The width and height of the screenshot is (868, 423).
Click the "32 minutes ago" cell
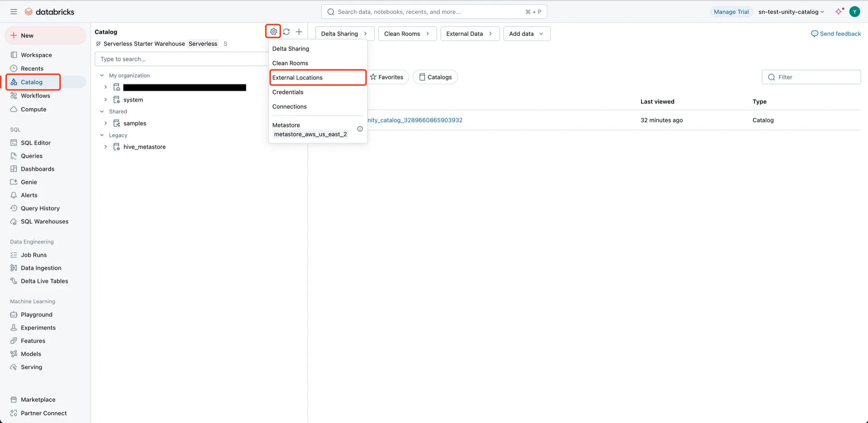[x=662, y=120]
